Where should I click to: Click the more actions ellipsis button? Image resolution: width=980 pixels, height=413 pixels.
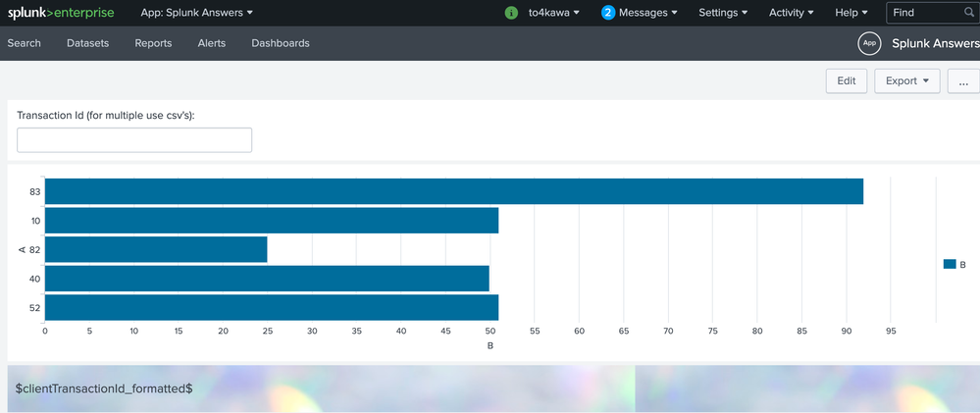click(x=963, y=81)
